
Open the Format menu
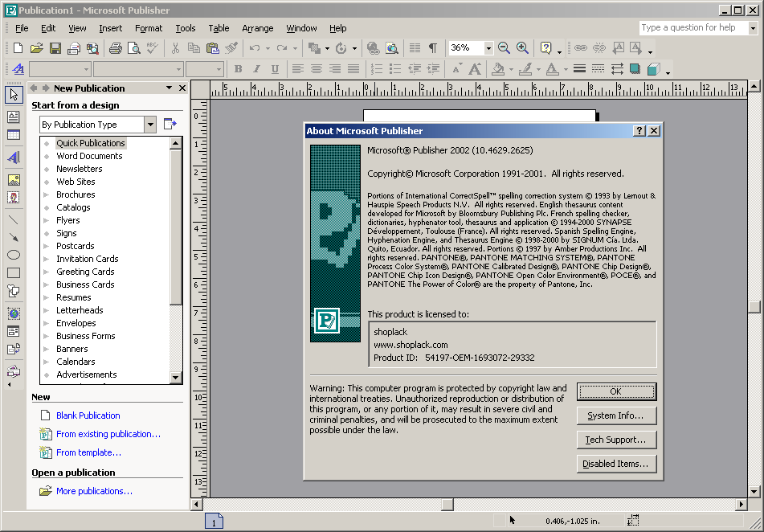tap(149, 28)
